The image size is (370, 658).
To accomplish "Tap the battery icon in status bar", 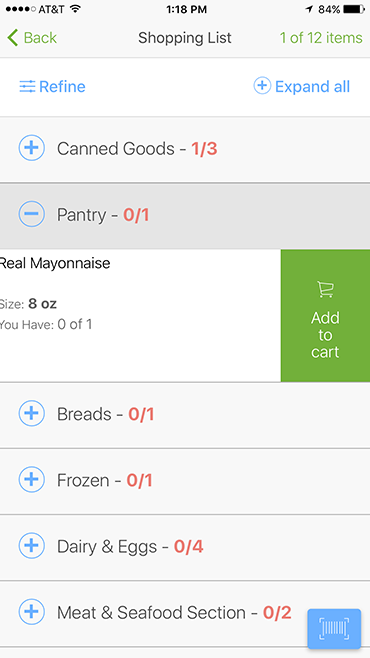I will (x=354, y=9).
